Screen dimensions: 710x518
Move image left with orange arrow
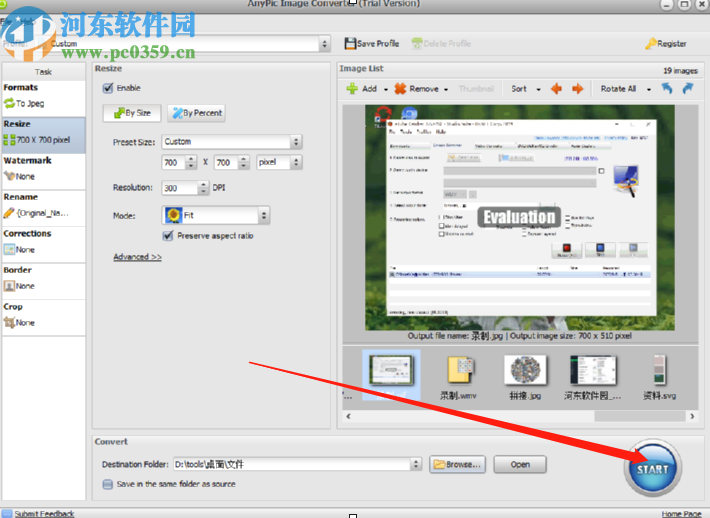tap(556, 89)
